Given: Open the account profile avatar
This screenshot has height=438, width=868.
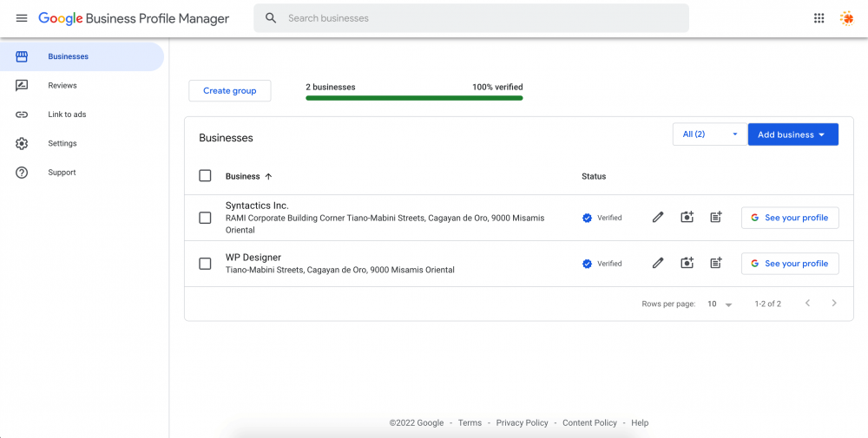Looking at the screenshot, I should coord(846,18).
